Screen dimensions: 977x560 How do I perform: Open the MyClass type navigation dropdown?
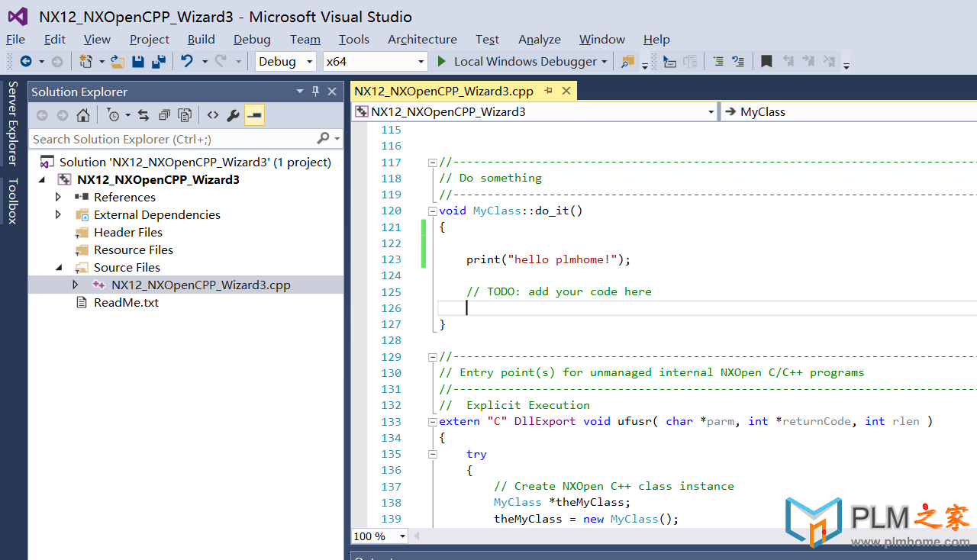coord(849,111)
